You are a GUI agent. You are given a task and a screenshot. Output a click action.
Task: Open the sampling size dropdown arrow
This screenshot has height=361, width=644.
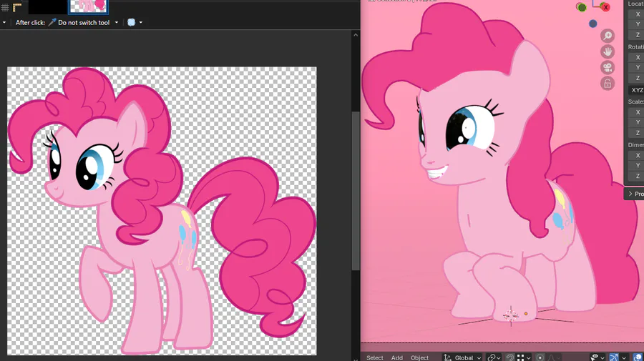pyautogui.click(x=141, y=23)
